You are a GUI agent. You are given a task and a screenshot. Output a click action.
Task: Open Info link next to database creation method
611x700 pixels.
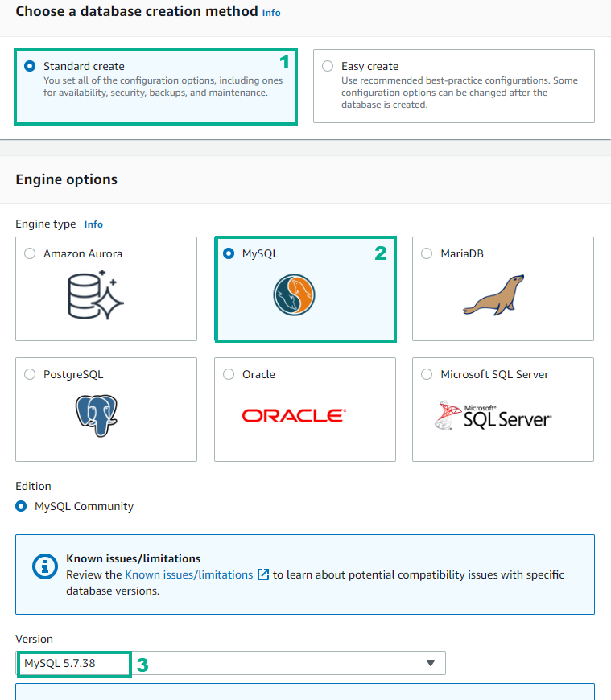click(x=271, y=13)
